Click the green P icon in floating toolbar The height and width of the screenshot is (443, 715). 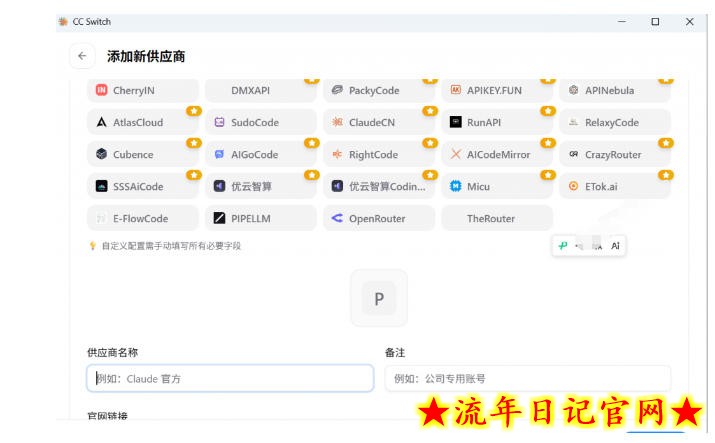[563, 246]
